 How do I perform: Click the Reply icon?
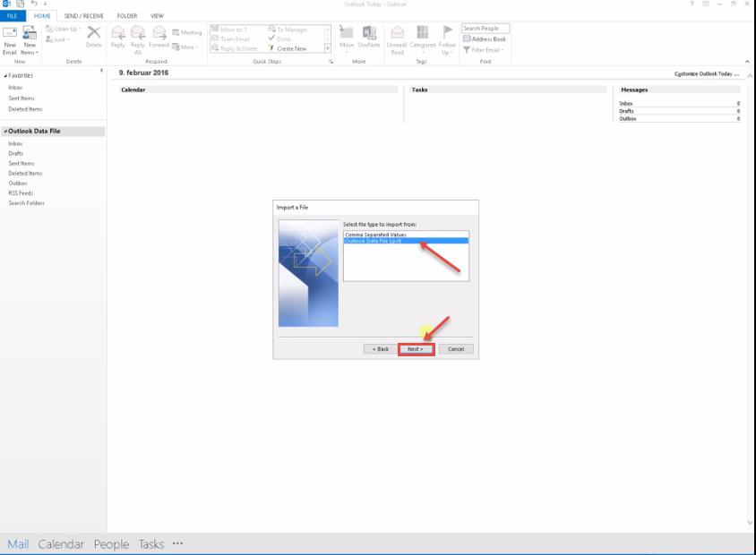[117, 33]
